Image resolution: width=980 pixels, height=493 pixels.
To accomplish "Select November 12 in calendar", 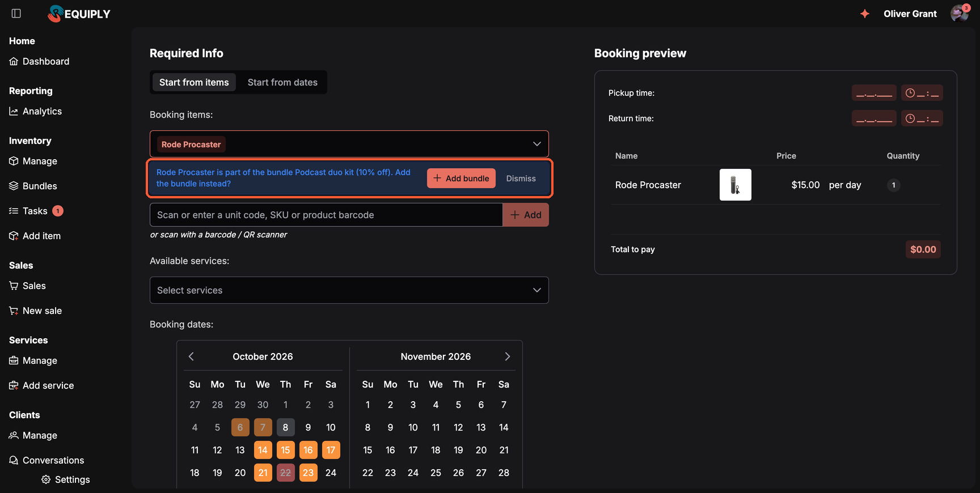I will 458,427.
